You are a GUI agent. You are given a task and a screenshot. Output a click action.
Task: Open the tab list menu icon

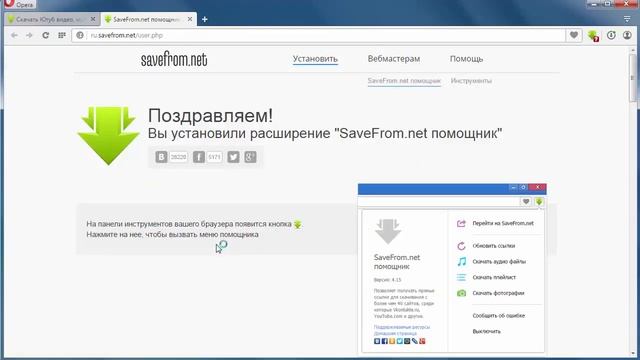[x=627, y=19]
